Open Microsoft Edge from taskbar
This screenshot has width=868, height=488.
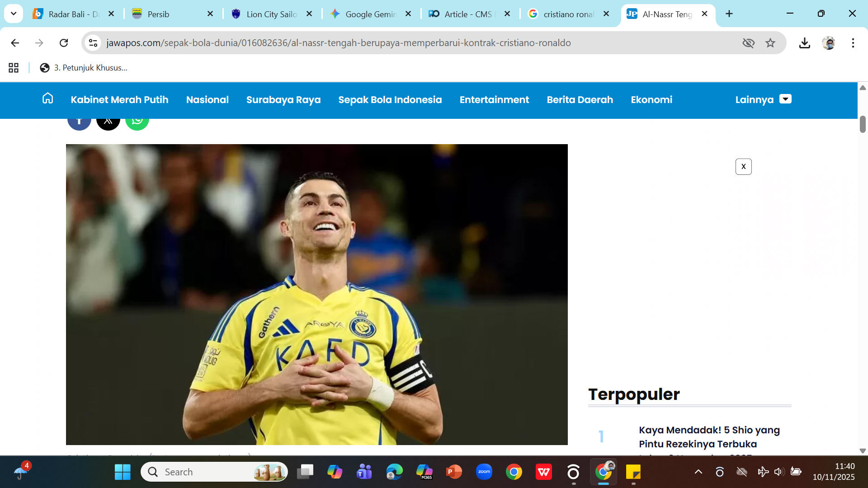tap(394, 472)
